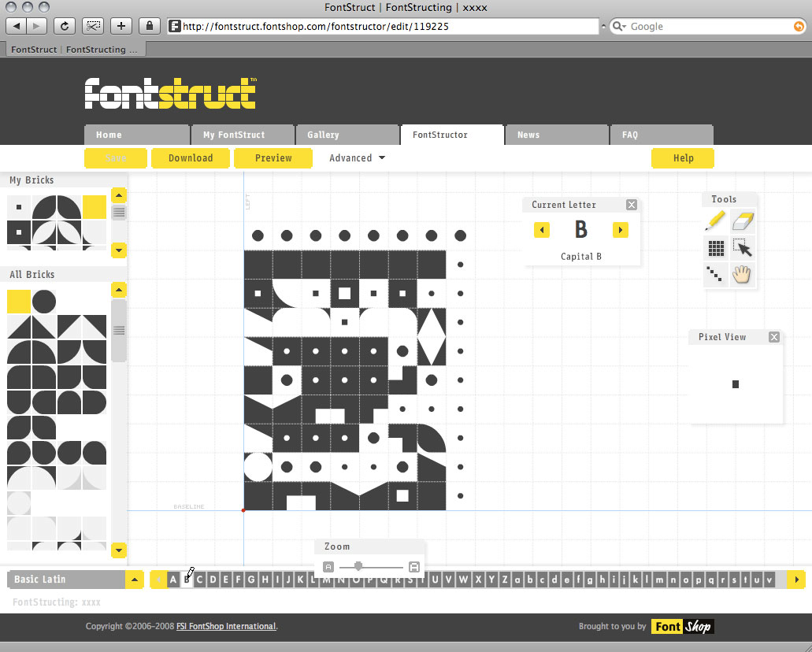Click the Download button
This screenshot has width=812, height=652.
(x=191, y=158)
